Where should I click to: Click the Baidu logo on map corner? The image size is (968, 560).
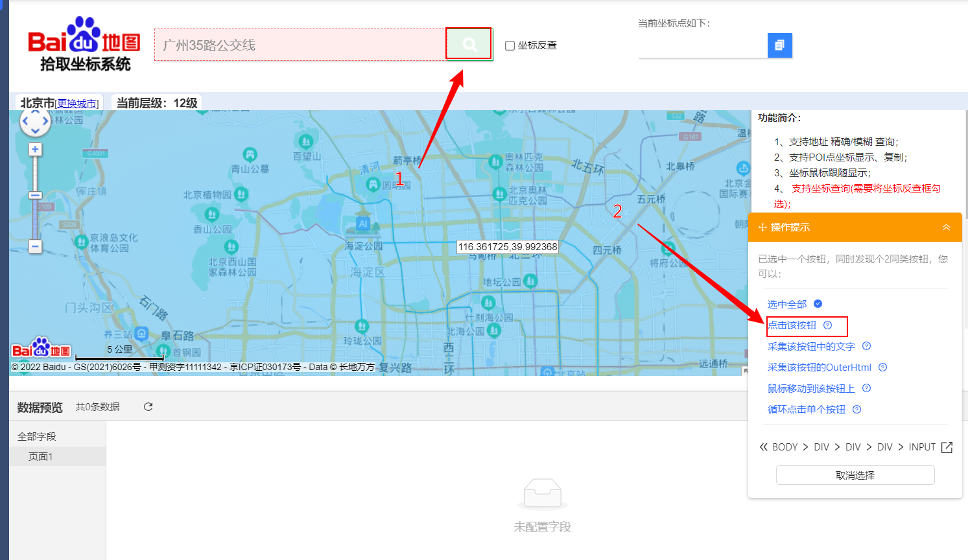[x=41, y=348]
